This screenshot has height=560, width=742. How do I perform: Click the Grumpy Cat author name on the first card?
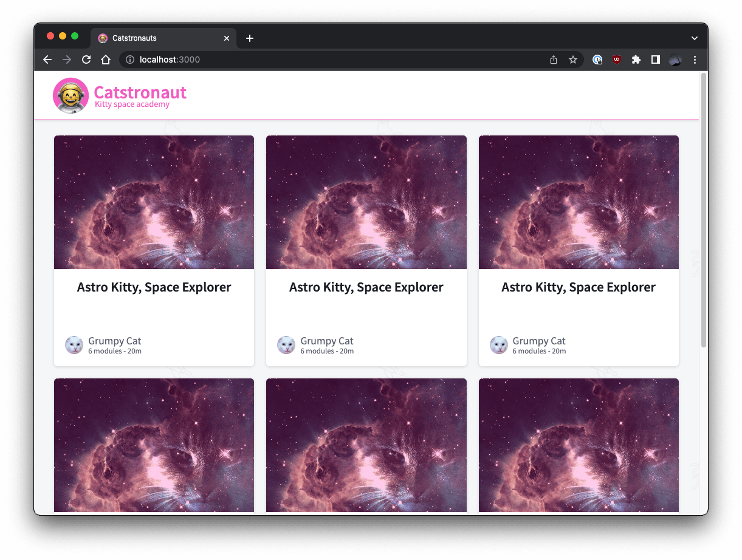[x=114, y=341]
